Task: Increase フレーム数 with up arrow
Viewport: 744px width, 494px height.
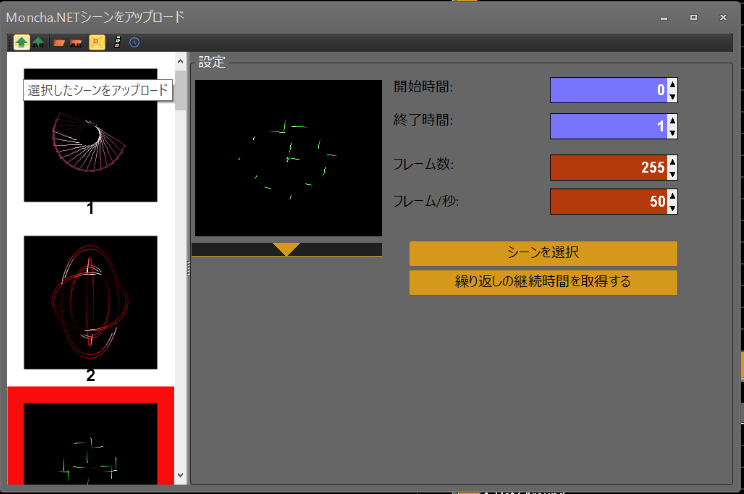Action: coord(672,162)
